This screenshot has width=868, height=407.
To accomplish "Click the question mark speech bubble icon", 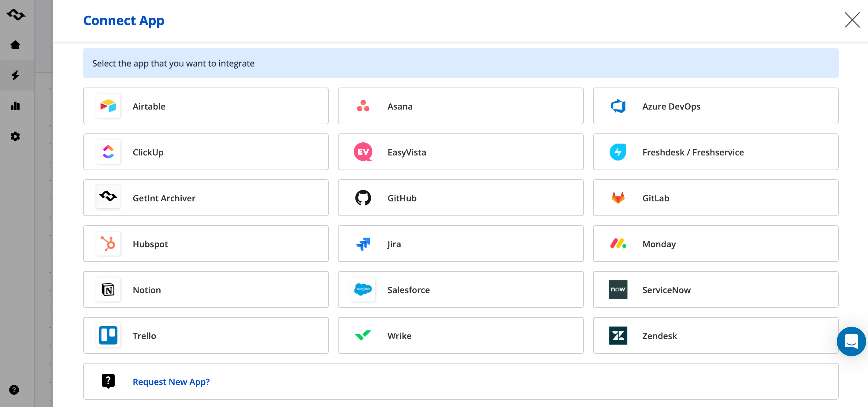I will (108, 381).
